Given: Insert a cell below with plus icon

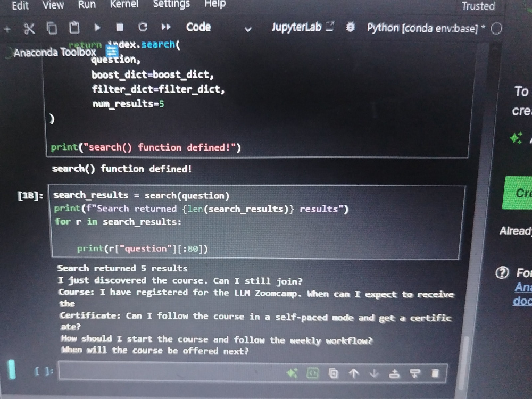Looking at the screenshot, I should (x=7, y=29).
